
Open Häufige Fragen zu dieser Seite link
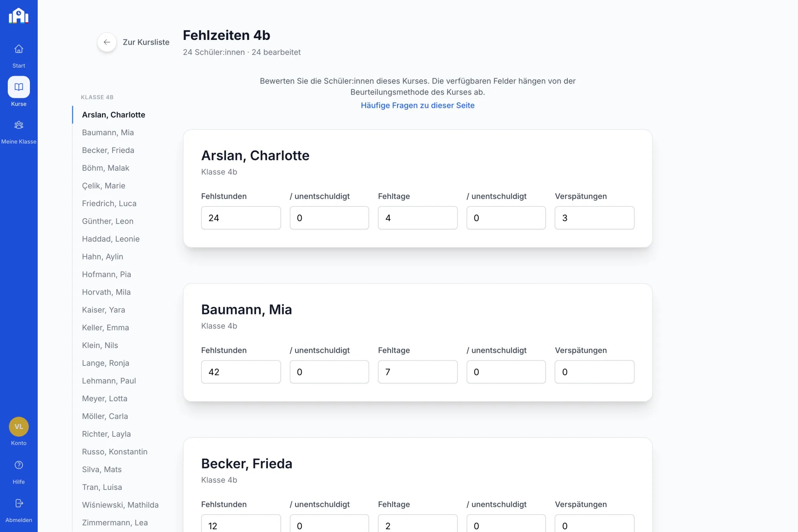[x=417, y=105]
